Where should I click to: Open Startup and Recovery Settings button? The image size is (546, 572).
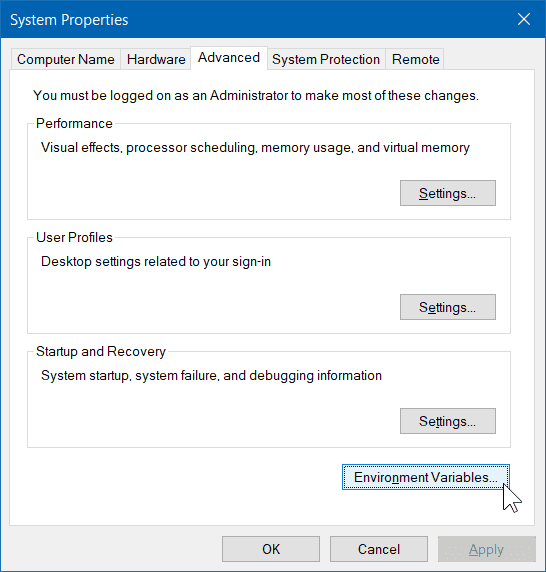tap(448, 421)
